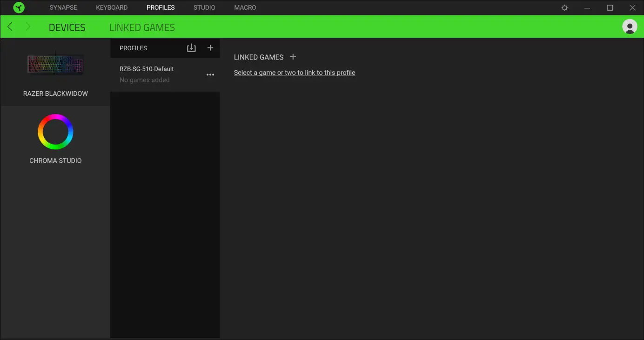Switch to the Linked Games tab
Viewport: 644px width, 340px height.
142,27
